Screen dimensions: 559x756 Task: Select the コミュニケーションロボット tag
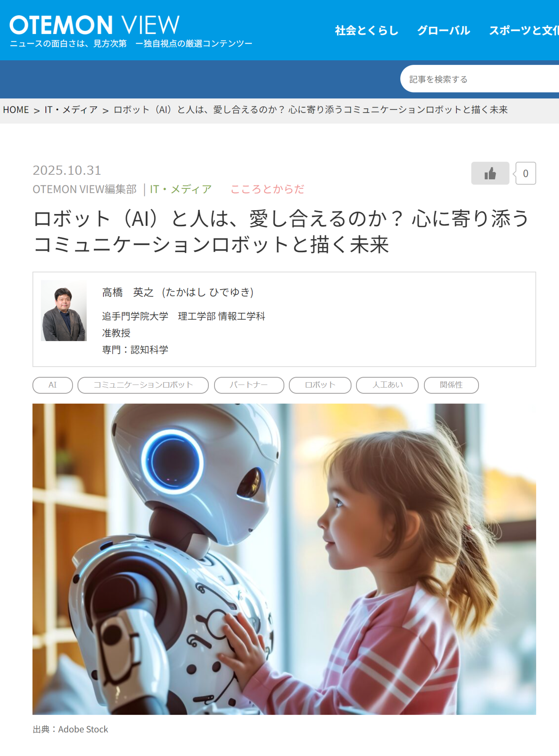click(143, 385)
